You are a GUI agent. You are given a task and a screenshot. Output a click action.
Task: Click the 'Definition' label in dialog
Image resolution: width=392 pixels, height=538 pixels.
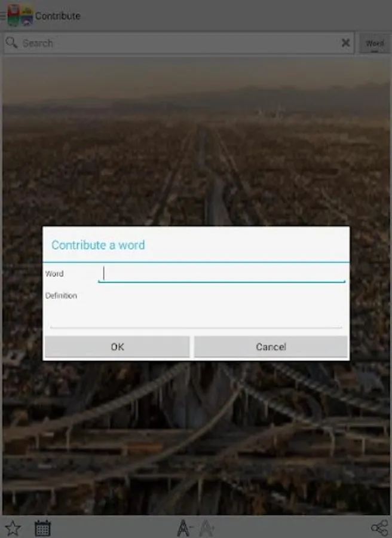tap(61, 295)
